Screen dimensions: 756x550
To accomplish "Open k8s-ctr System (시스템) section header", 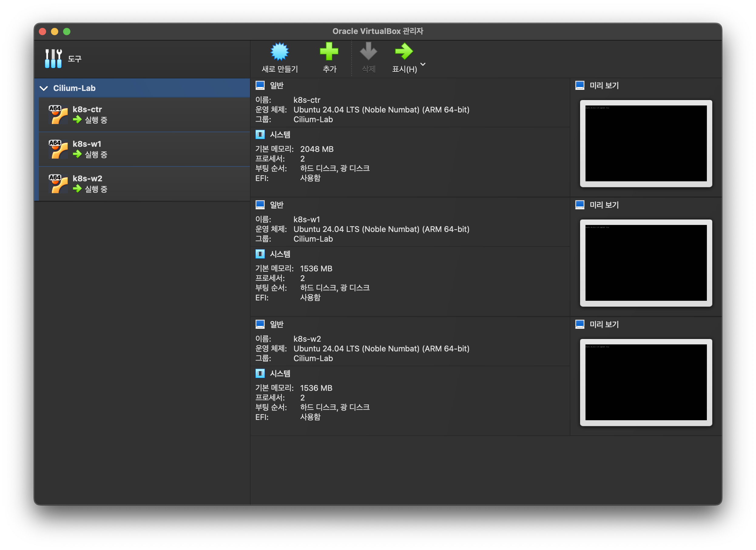I will pyautogui.click(x=280, y=135).
